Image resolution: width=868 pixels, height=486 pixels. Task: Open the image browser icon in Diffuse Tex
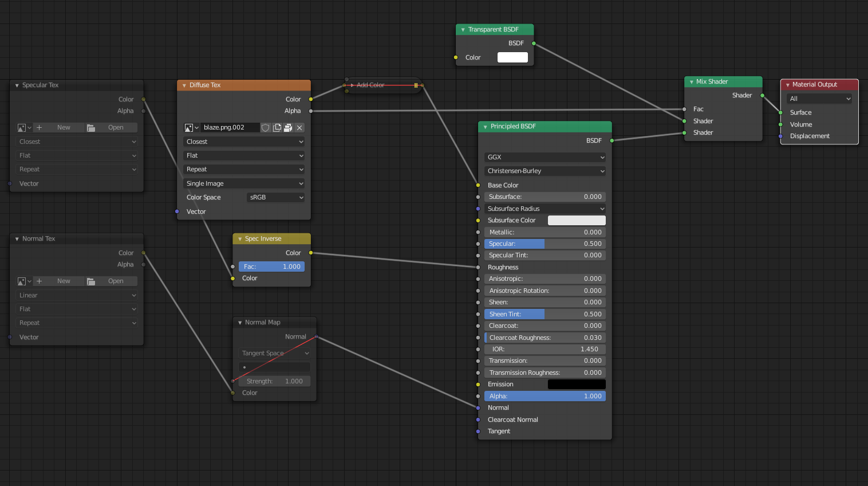190,127
